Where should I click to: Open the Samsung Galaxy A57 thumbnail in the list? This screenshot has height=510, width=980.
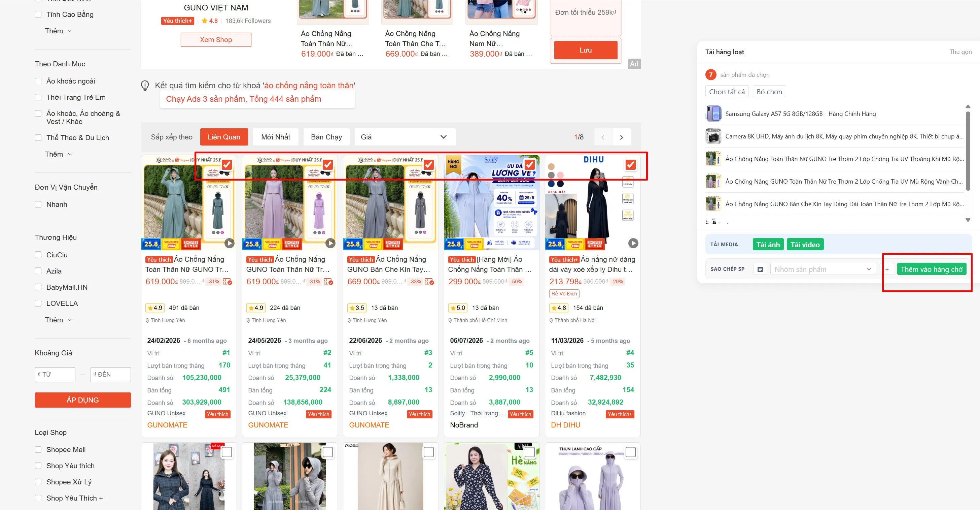coord(713,114)
